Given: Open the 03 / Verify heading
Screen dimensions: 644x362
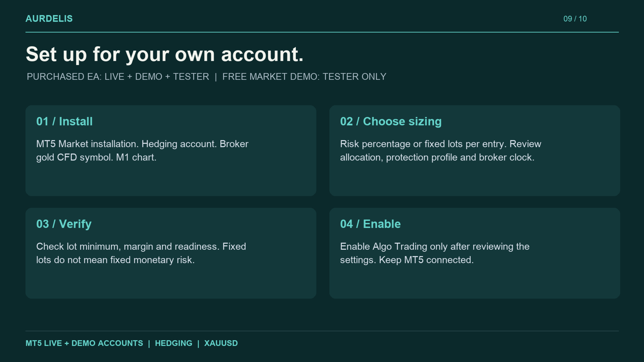Looking at the screenshot, I should tap(64, 224).
